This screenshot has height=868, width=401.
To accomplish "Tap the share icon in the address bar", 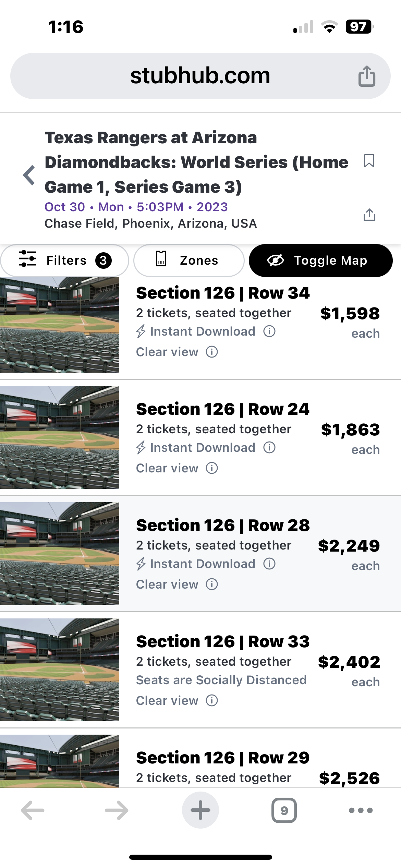I will click(367, 76).
